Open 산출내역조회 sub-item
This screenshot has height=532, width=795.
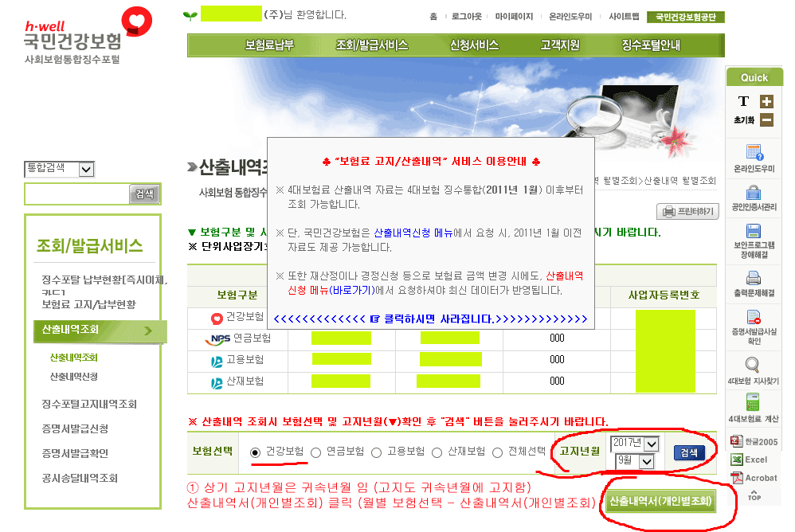(73, 358)
